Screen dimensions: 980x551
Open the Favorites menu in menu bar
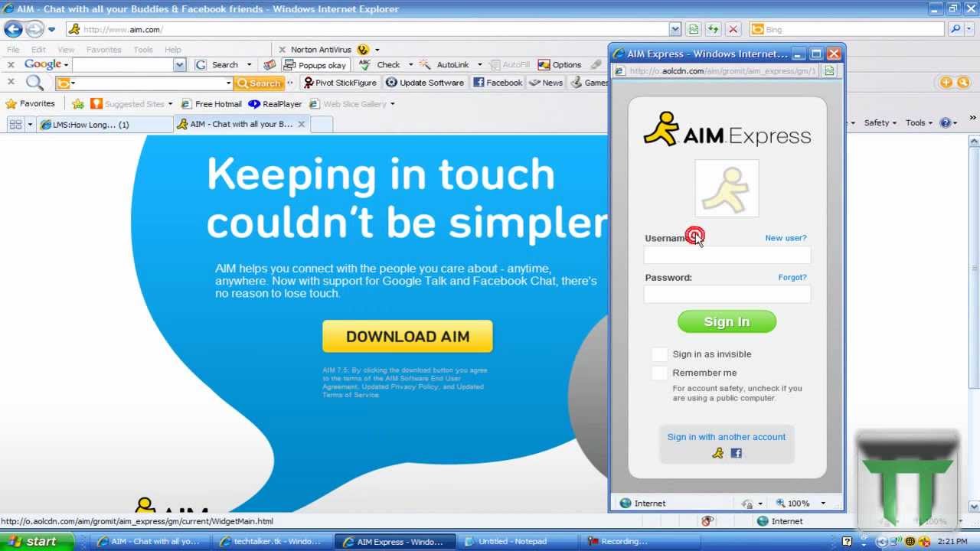pos(103,50)
